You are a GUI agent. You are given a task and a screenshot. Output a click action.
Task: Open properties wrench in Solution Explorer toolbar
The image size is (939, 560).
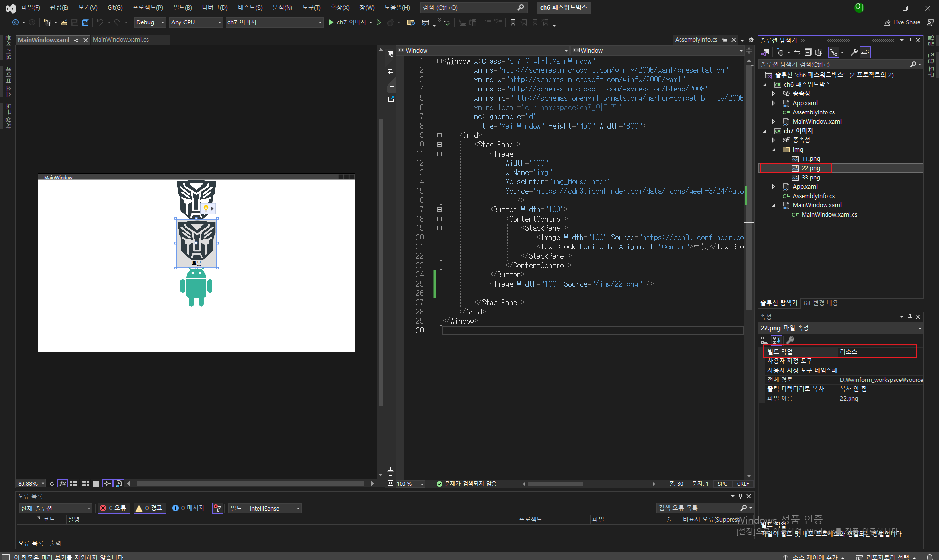point(854,52)
